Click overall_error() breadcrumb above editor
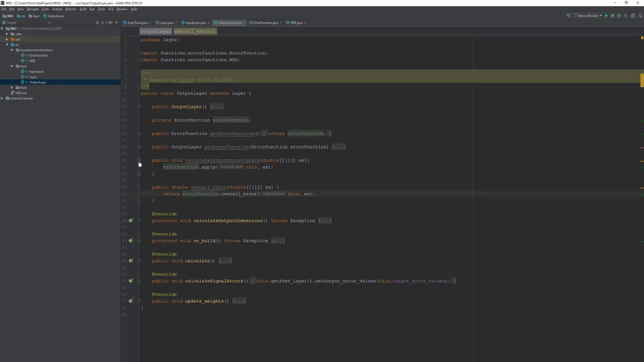The height and width of the screenshot is (362, 644). (x=195, y=31)
